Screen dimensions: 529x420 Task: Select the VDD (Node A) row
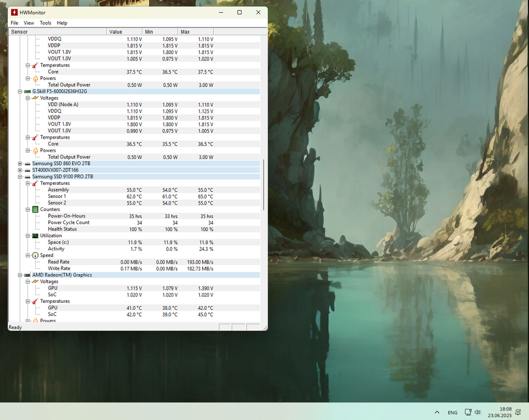click(x=134, y=105)
